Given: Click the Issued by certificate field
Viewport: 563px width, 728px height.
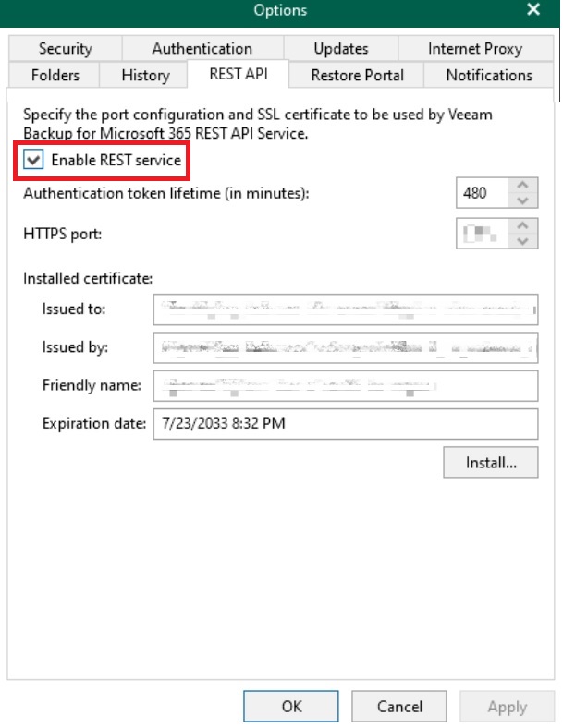Looking at the screenshot, I should pyautogui.click(x=346, y=347).
